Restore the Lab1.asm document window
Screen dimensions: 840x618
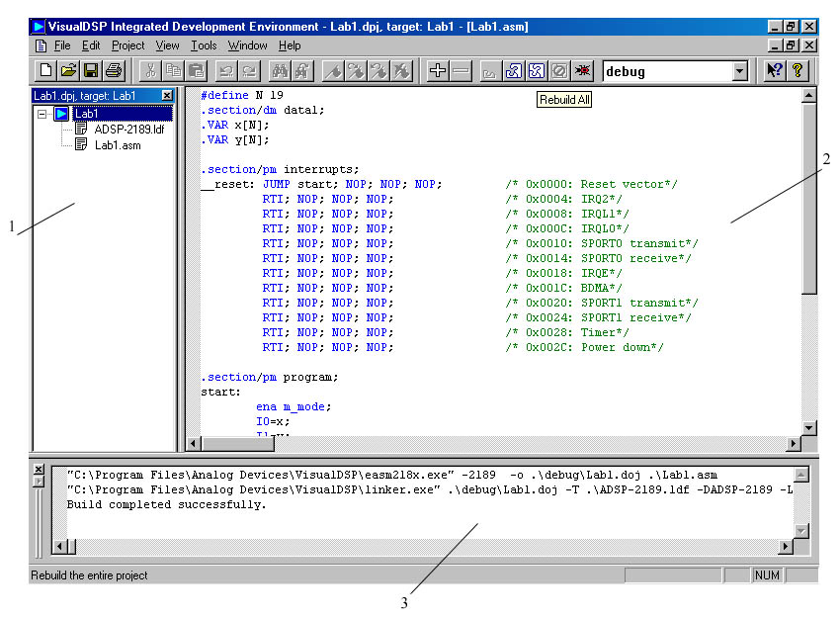point(792,45)
